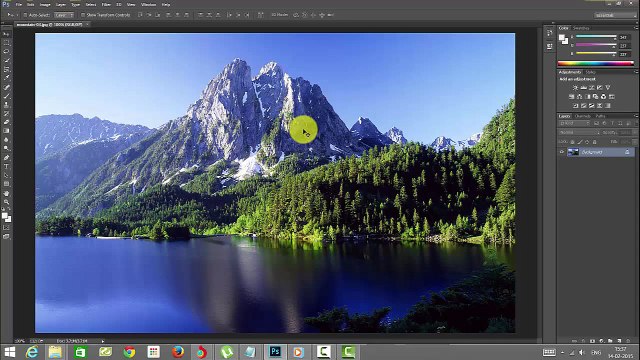Screen dimensions: 640x360
Task: Select the Hand tool
Action: [6, 193]
